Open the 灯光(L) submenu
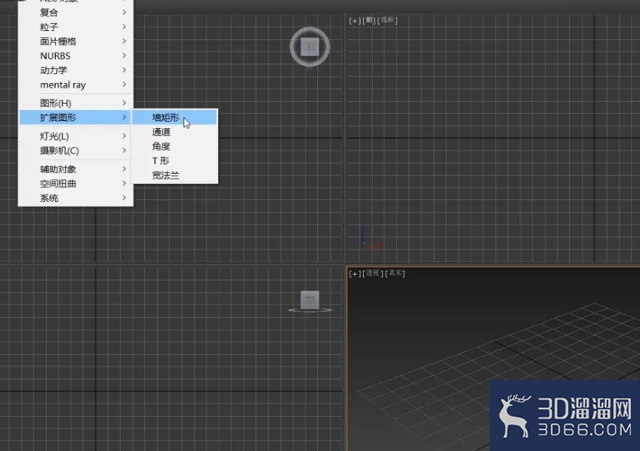640x451 pixels. tap(76, 136)
